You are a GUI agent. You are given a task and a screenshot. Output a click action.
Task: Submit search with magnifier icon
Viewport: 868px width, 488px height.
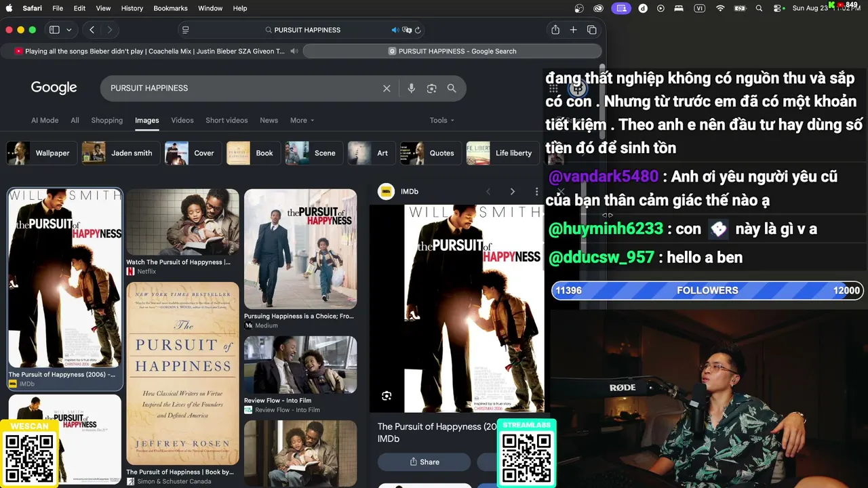click(x=452, y=88)
